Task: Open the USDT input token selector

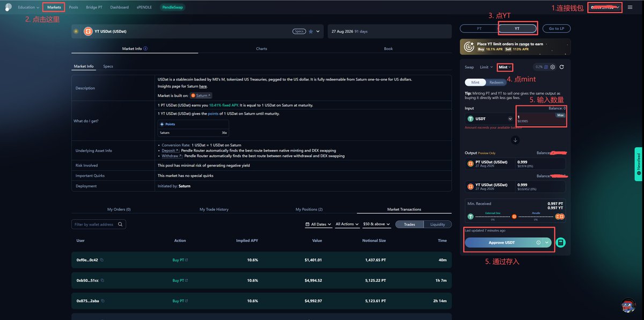Action: [489, 119]
